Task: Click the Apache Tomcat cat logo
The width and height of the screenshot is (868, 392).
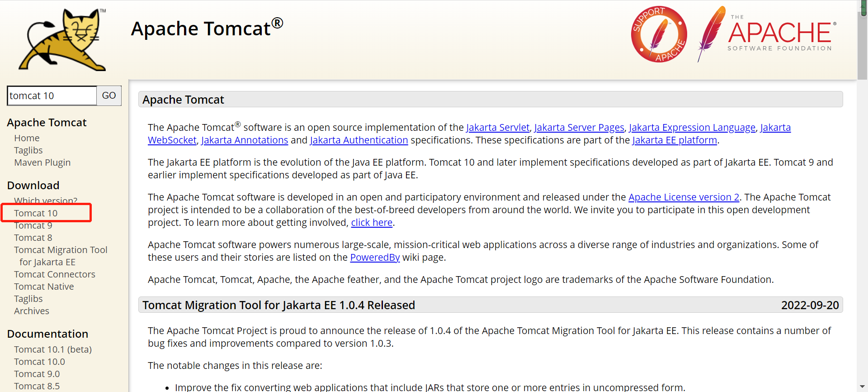Action: [x=62, y=39]
